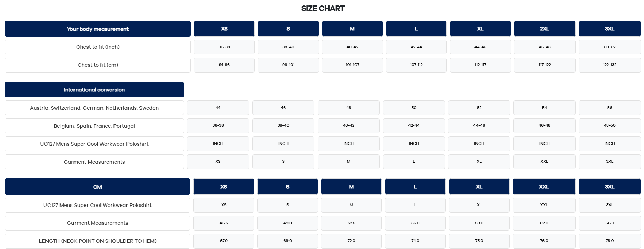Click the 101-107 chest cm cell
Image resolution: width=644 pixels, height=249 pixels.
pos(352,65)
